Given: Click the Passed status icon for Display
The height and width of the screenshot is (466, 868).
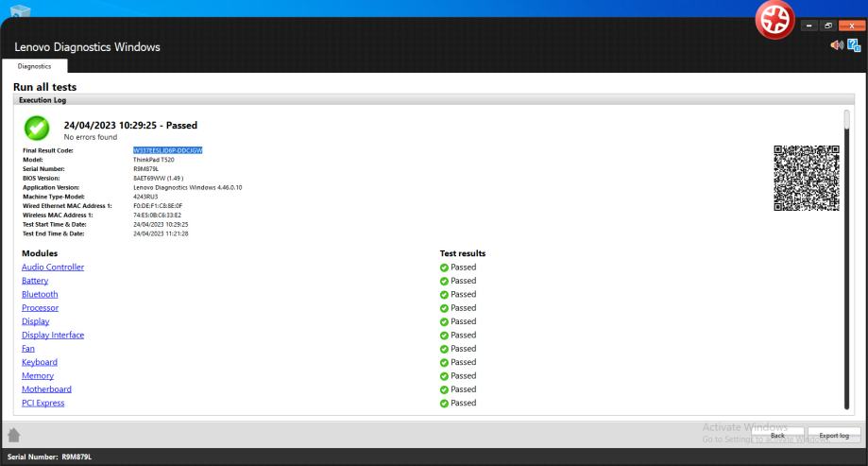Looking at the screenshot, I should point(444,322).
